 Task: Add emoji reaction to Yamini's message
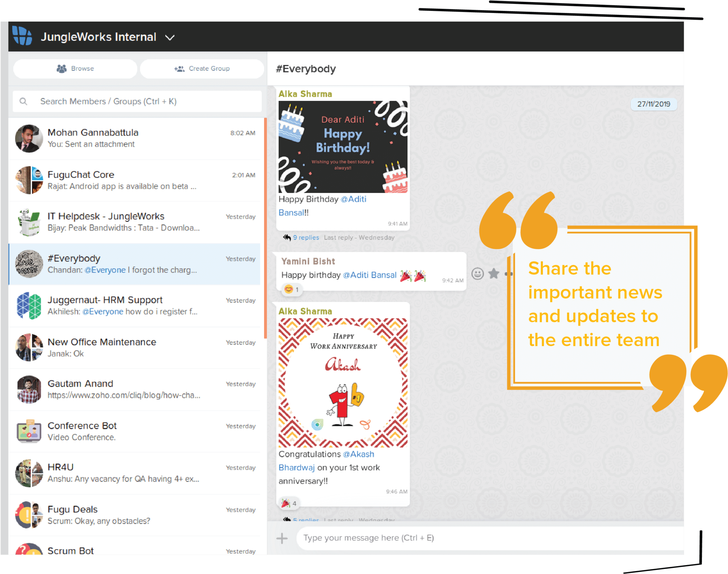click(x=478, y=274)
